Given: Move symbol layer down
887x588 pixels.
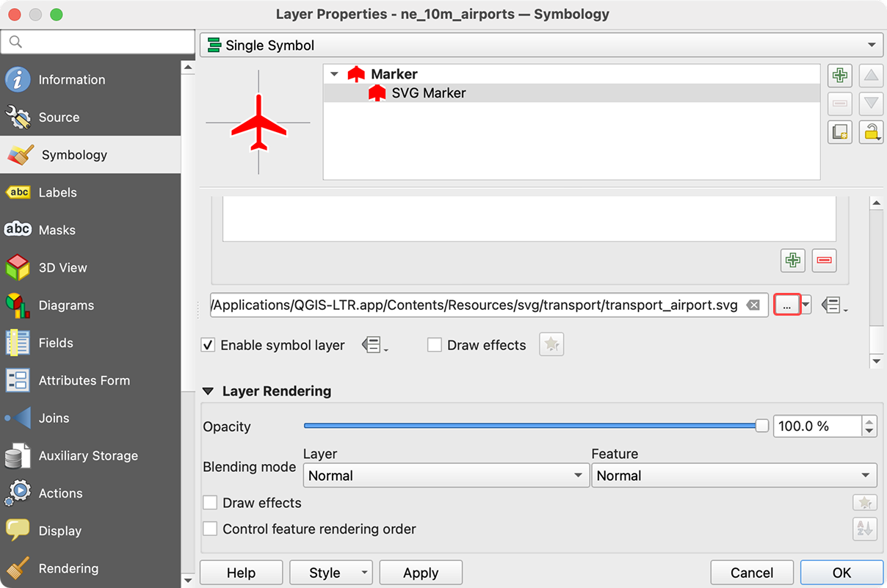Looking at the screenshot, I should [x=871, y=104].
